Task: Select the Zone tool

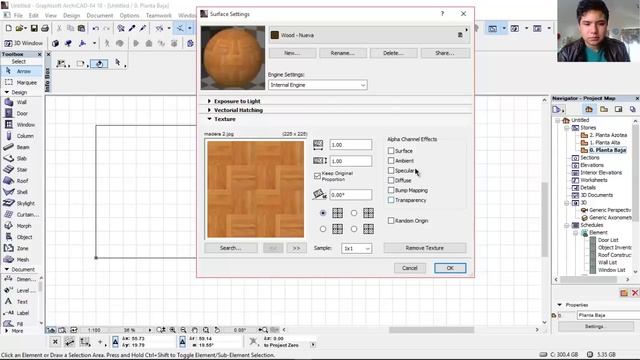Action: [21, 248]
